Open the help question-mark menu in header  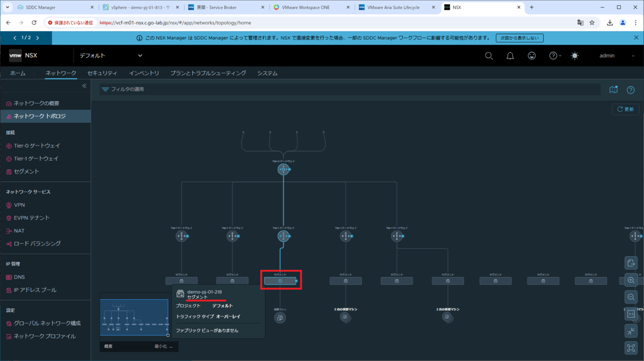(555, 56)
